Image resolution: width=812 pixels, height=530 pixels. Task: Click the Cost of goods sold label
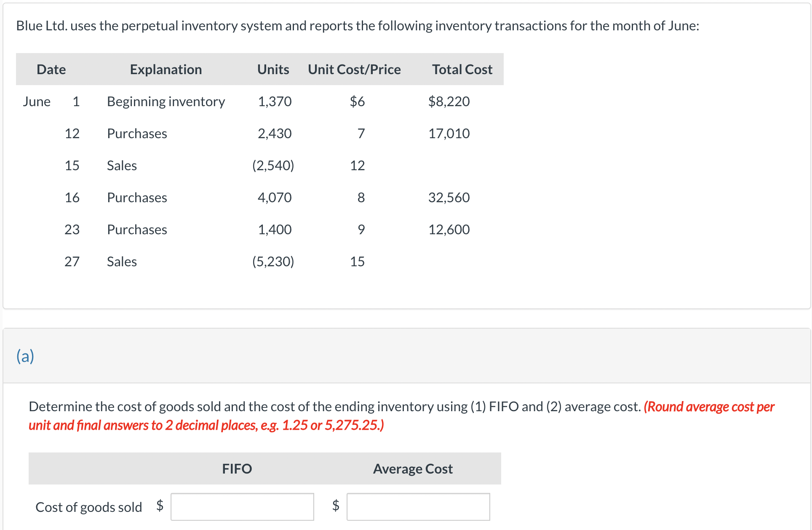88,507
